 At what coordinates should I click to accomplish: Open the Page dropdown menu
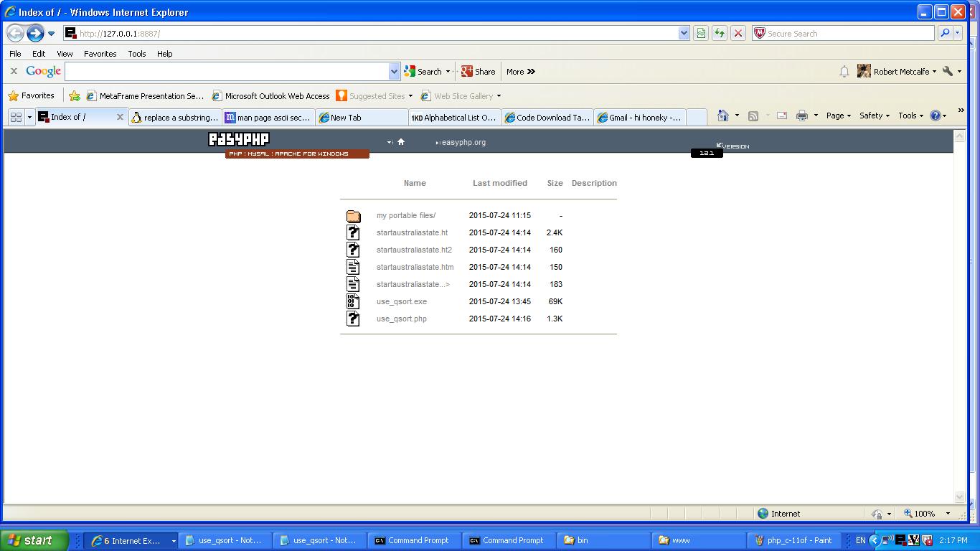point(838,116)
